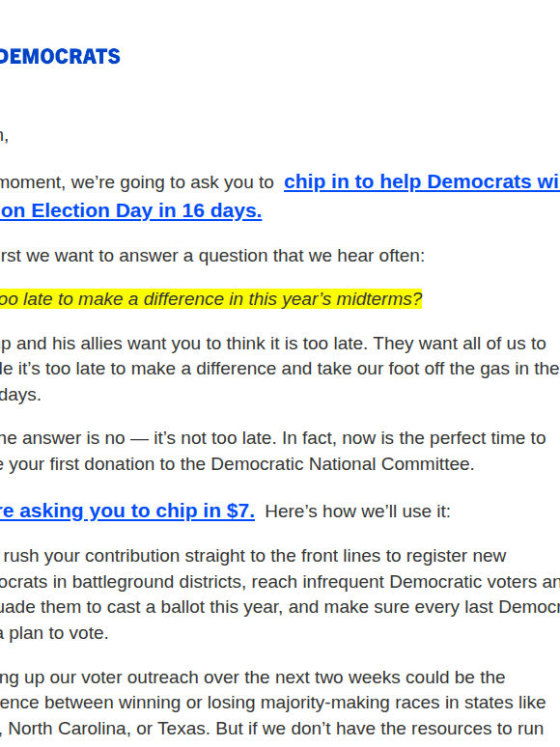Click the 'Here's how we'll use it:' text
This screenshot has width=560, height=747.
[357, 512]
